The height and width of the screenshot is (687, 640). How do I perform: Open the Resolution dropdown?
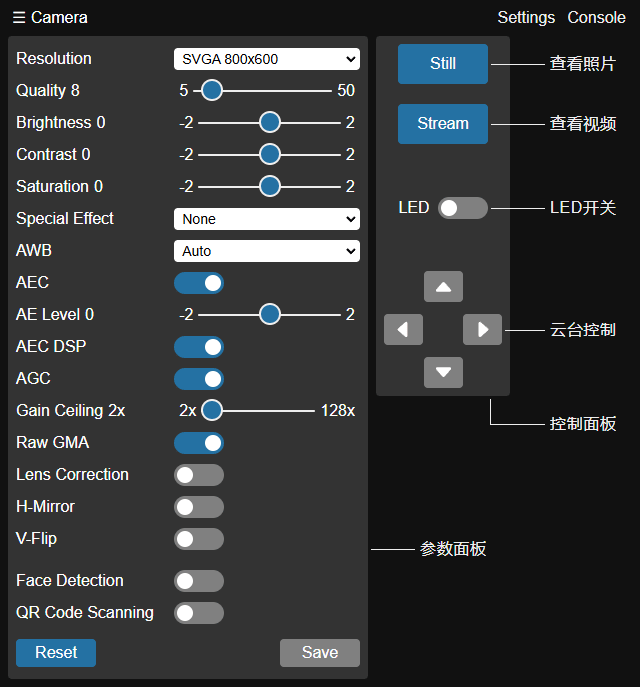[x=266, y=59]
